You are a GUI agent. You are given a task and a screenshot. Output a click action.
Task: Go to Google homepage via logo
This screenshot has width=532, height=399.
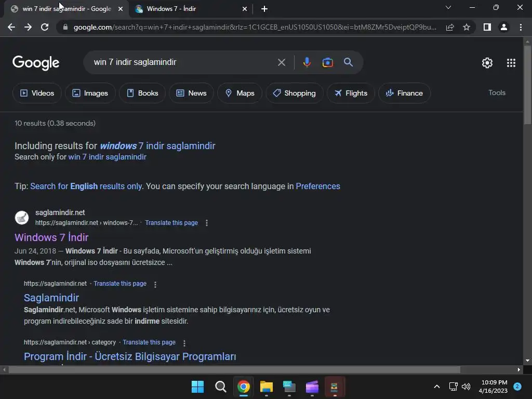(x=36, y=63)
